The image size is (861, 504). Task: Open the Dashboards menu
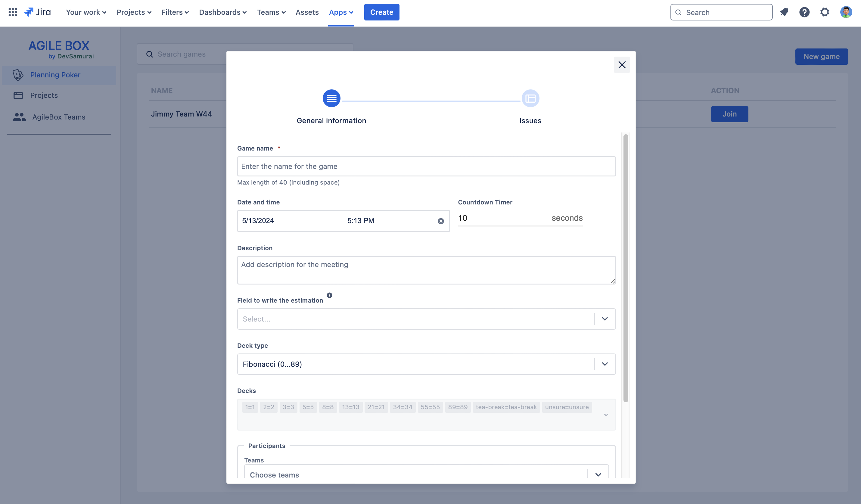pyautogui.click(x=223, y=12)
